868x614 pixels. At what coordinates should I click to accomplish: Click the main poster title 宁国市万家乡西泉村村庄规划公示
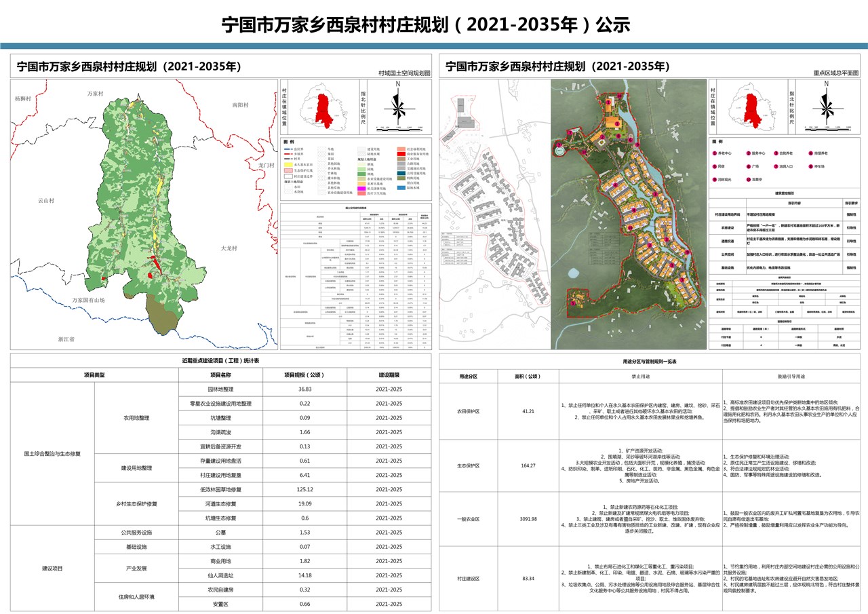[x=427, y=25]
